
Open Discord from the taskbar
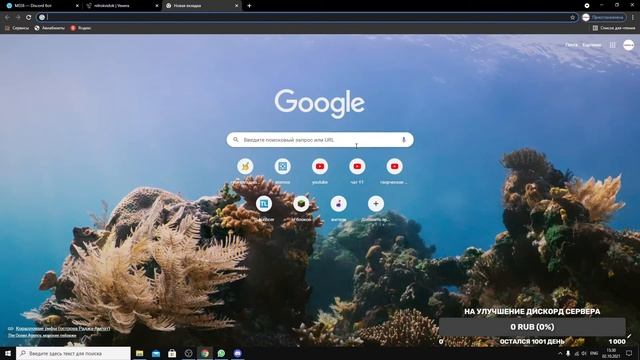coord(238,353)
